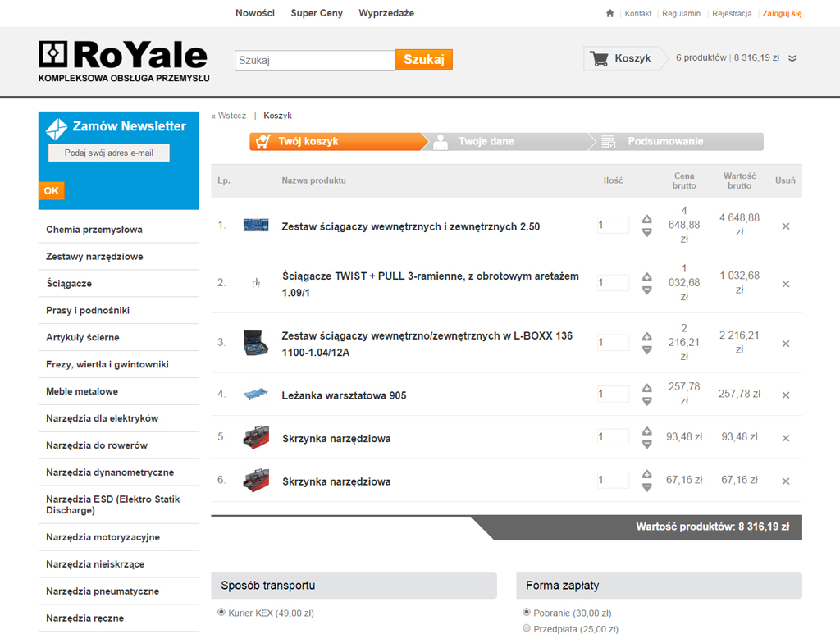Click the RoYale logo
Viewport: 840px width, 634px height.
[124, 60]
